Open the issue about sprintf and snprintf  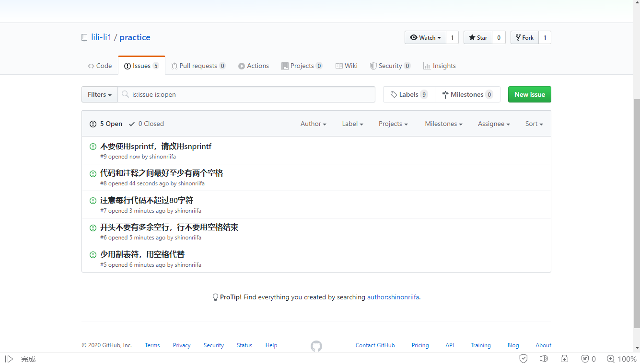156,147
